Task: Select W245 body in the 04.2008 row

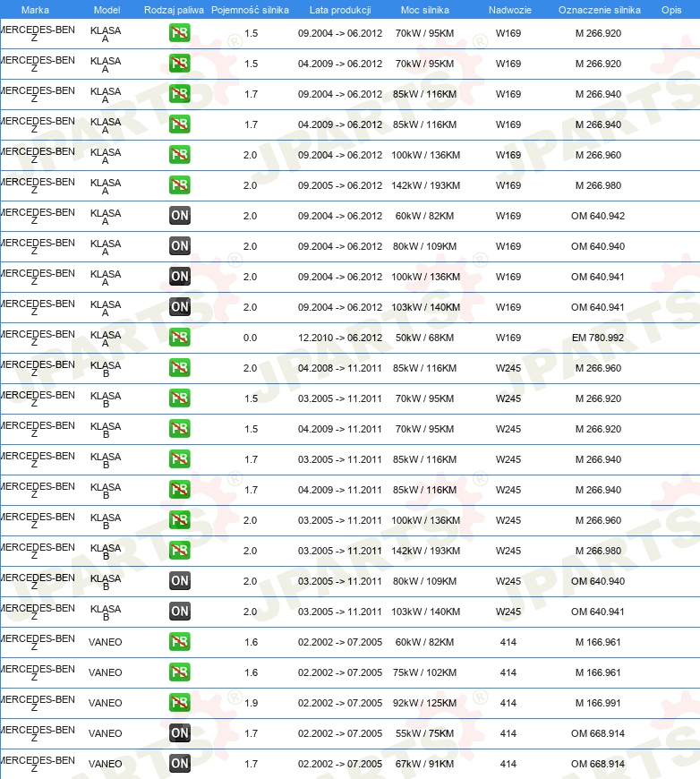Action: [508, 368]
